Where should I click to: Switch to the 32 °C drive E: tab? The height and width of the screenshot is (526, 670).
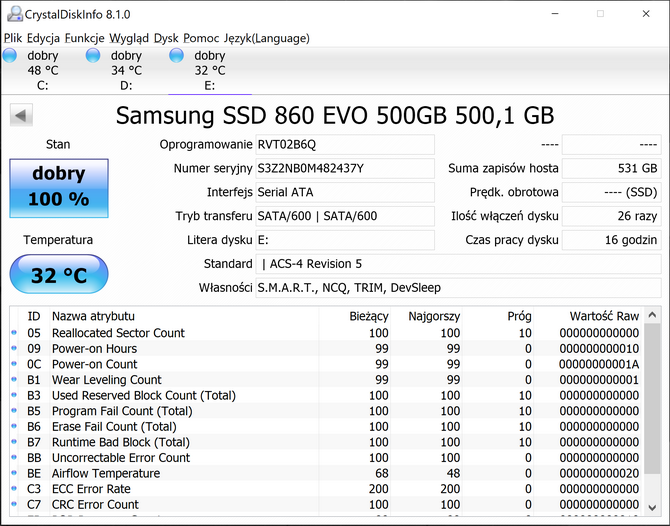pyautogui.click(x=210, y=70)
